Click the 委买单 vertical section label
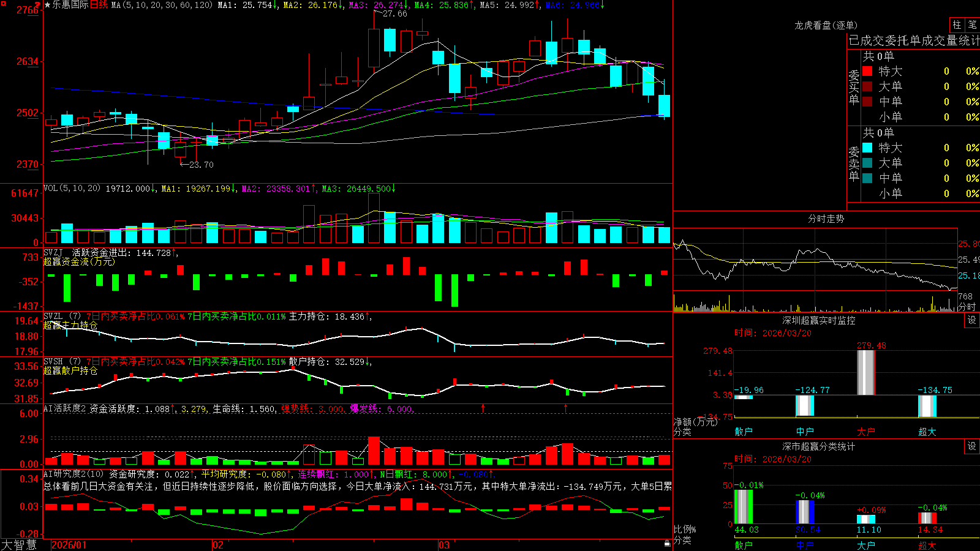Viewport: 980px width, 551px height. [x=854, y=88]
